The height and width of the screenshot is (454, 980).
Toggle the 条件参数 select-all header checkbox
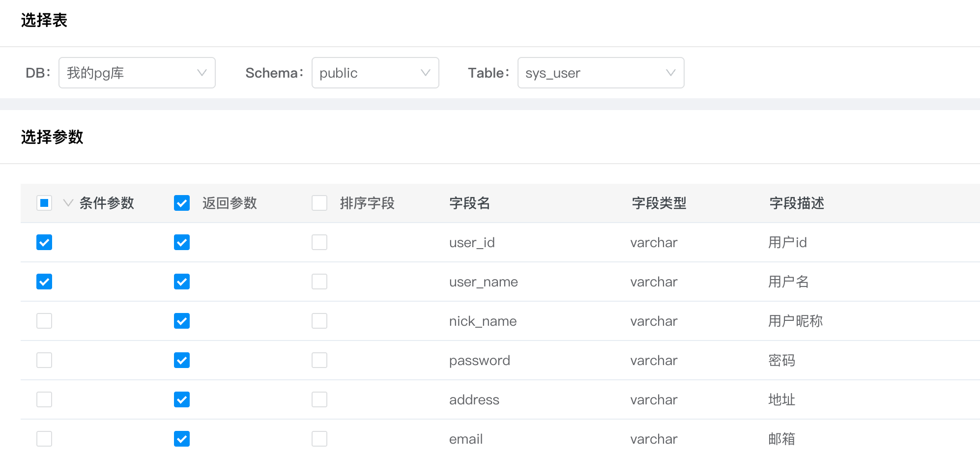[44, 203]
